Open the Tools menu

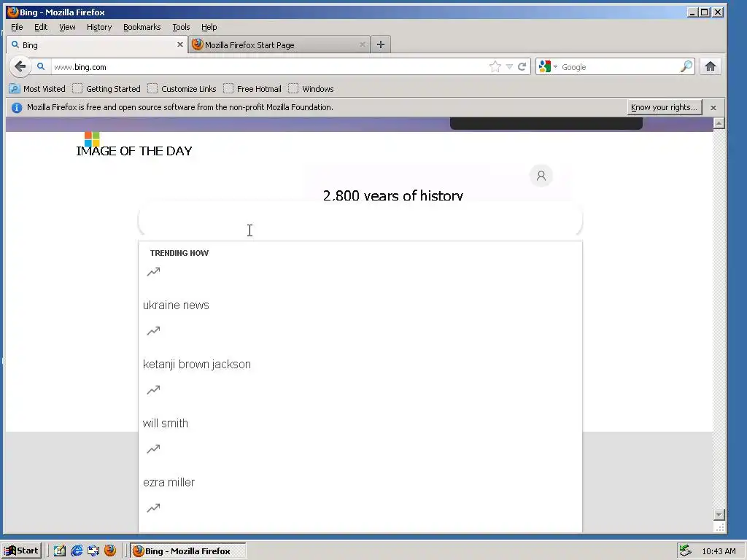point(181,27)
